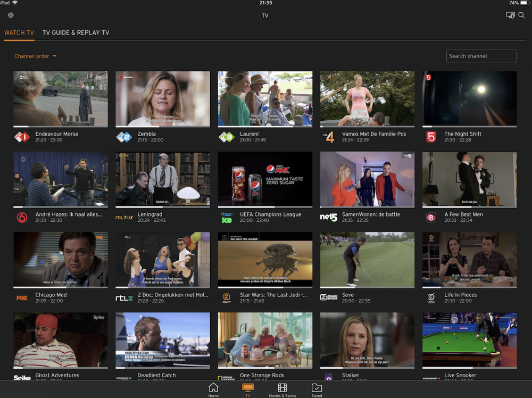Tap the Ziggo TV channel logo
532x398 pixels.
226,298
